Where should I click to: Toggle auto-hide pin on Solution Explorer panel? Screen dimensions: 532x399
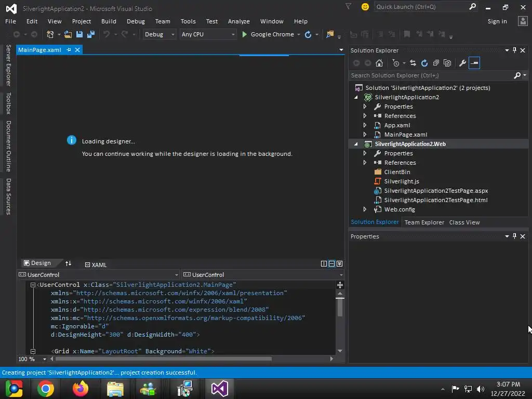(x=515, y=50)
